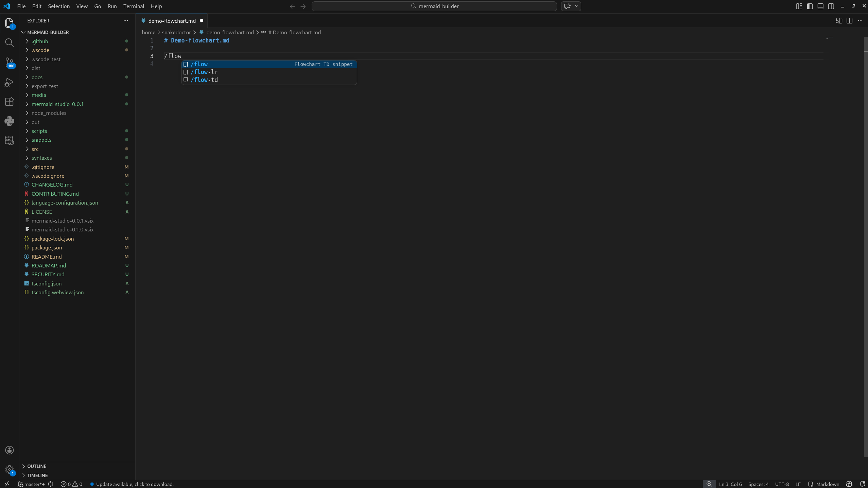The height and width of the screenshot is (488, 868).
Task: Toggle notifications bell in status bar
Action: 863,484
